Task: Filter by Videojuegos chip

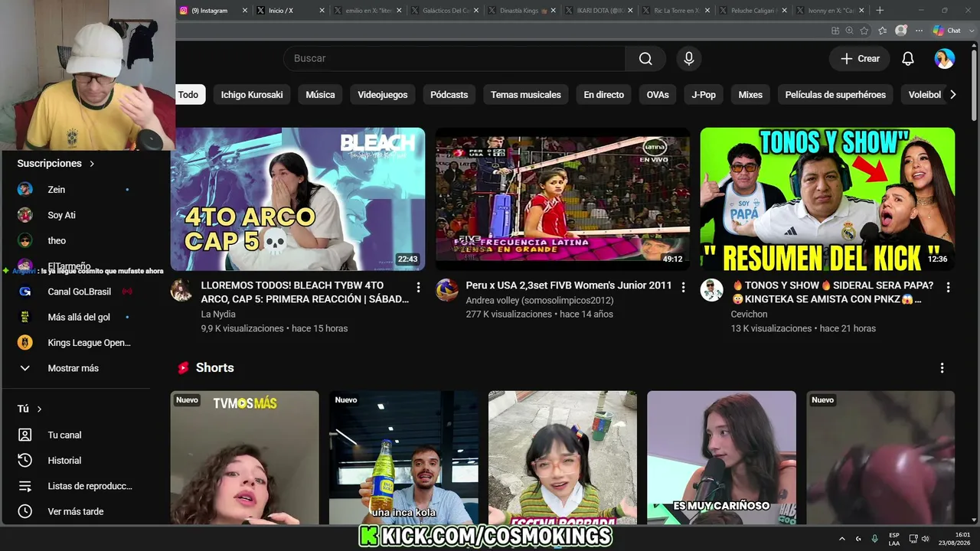Action: tap(383, 95)
